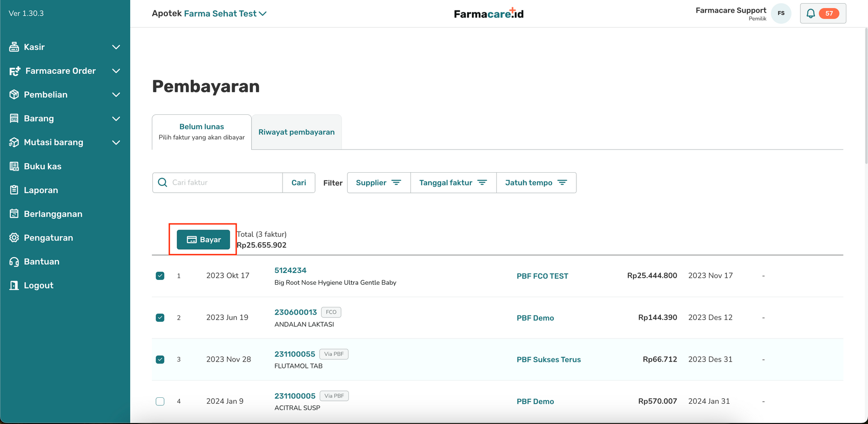The image size is (868, 424).
Task: Click the page vertical scrollbar
Action: tap(865, 95)
